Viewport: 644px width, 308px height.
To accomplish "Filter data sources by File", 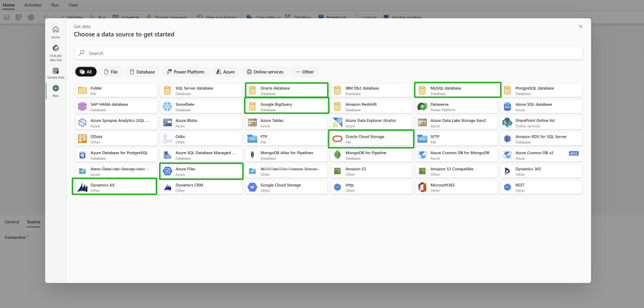I will [111, 72].
